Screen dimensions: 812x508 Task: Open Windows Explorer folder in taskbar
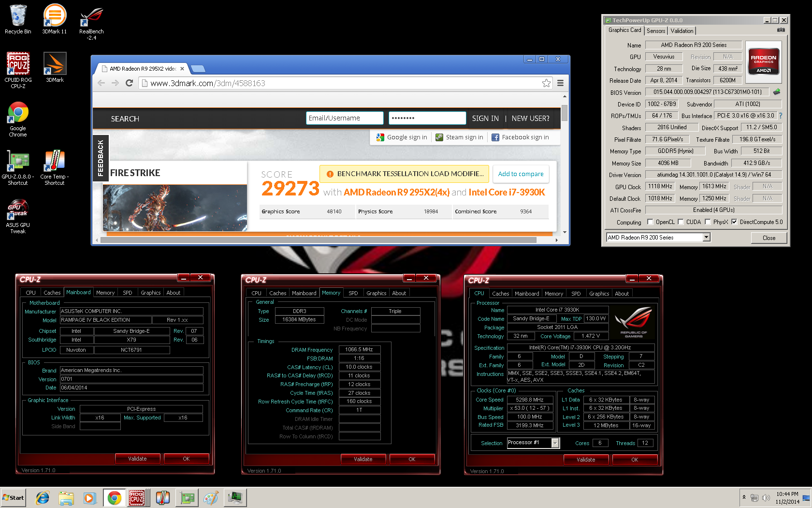66,498
